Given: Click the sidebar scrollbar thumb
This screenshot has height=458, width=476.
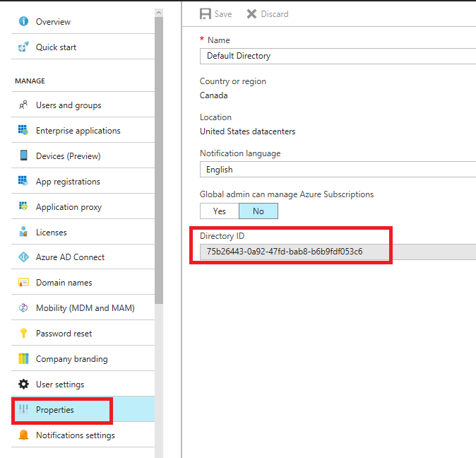Looking at the screenshot, I should click(x=159, y=160).
